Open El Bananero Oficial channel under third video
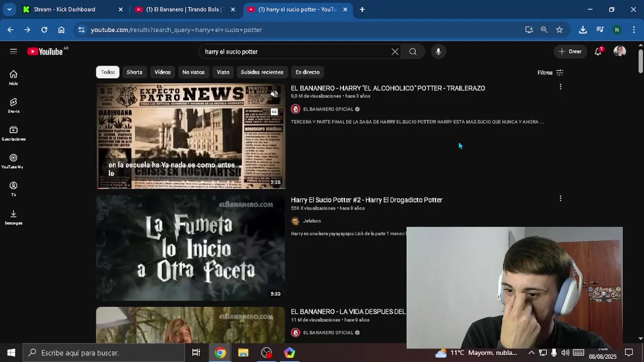This screenshot has height=362, width=644. click(328, 332)
